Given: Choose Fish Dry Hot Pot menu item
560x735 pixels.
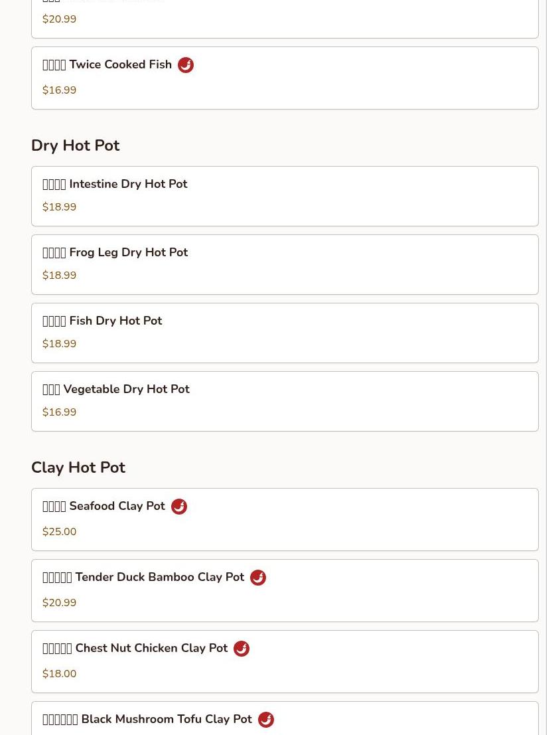Looking at the screenshot, I should coord(285,333).
